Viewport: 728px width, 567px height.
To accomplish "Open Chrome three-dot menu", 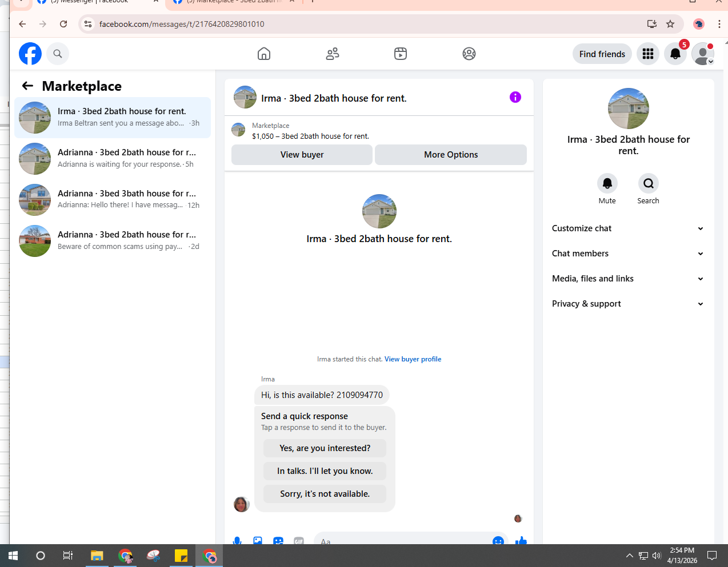I will click(x=719, y=24).
